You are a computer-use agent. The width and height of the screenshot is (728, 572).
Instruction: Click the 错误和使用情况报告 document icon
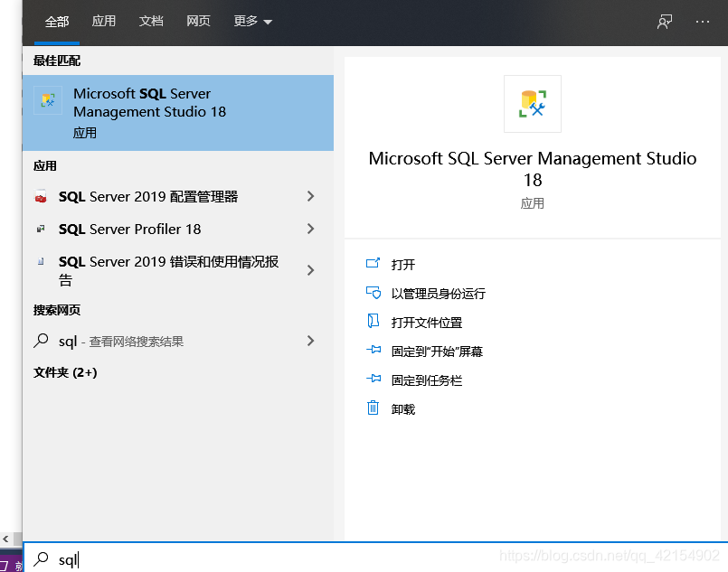coord(41,262)
